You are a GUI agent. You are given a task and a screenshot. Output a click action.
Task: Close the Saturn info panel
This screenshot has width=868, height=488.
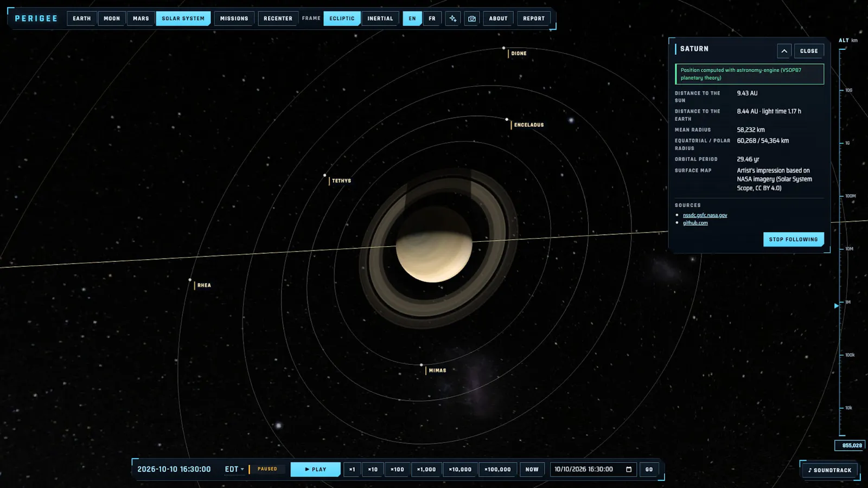[x=809, y=51]
